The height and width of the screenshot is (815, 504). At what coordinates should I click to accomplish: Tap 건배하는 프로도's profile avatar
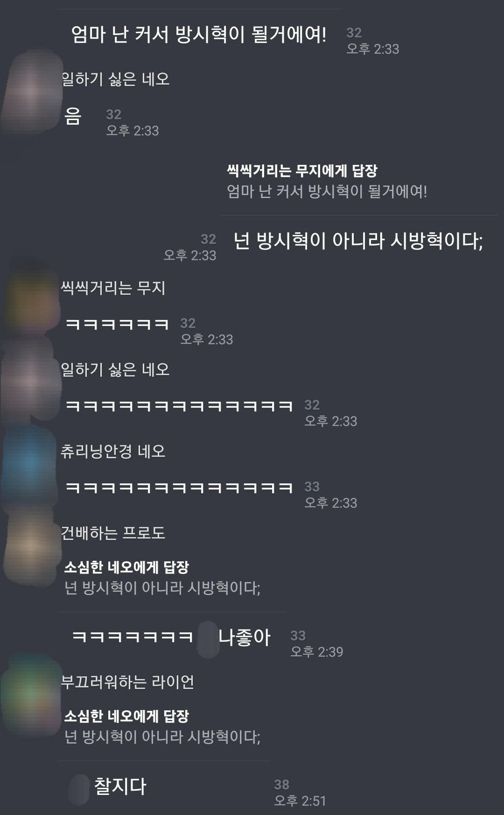point(32,545)
